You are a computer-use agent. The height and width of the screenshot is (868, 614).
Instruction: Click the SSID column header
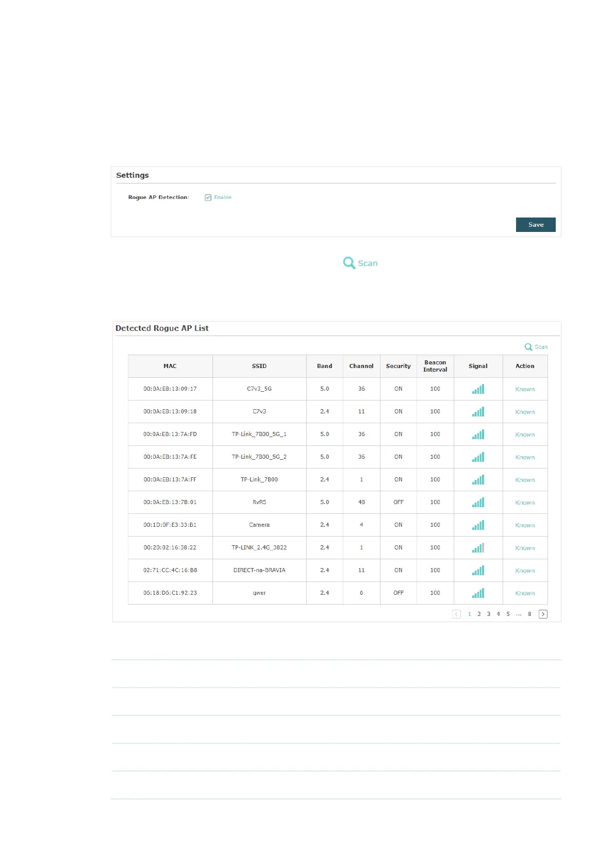click(259, 366)
